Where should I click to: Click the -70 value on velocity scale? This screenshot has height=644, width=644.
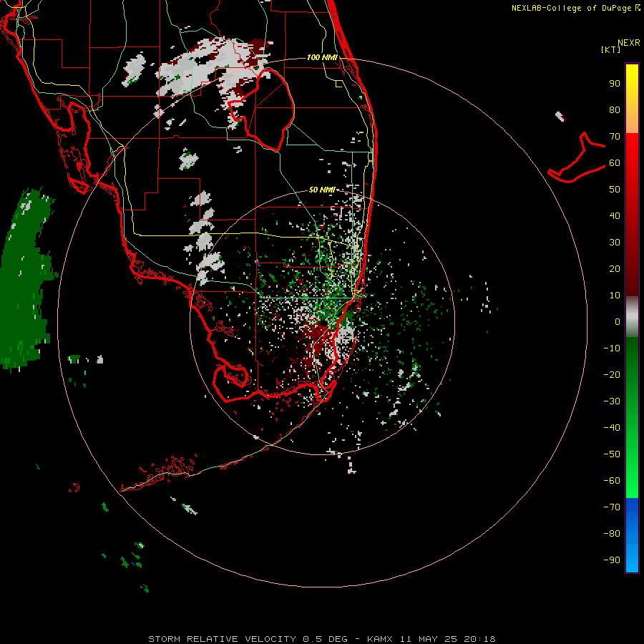(x=612, y=507)
